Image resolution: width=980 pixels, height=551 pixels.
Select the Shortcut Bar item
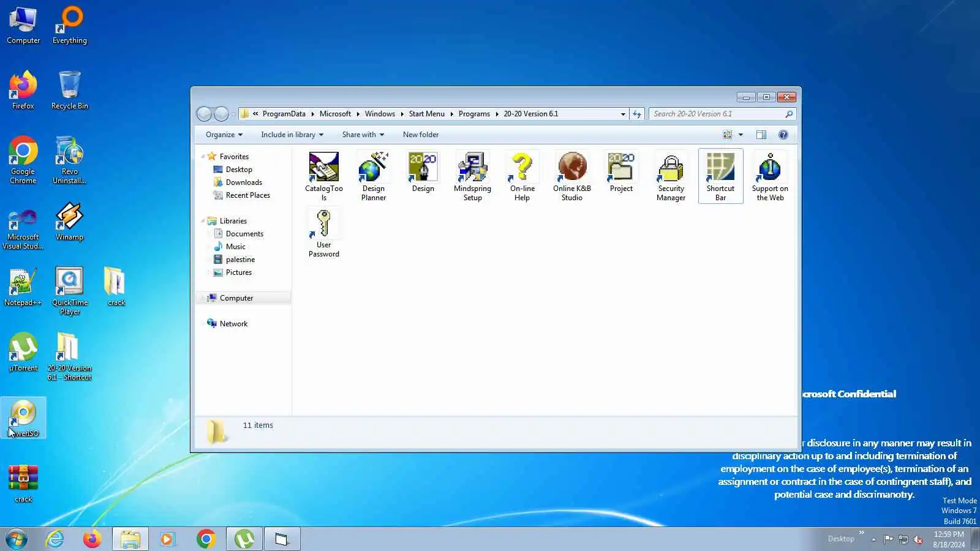pos(720,176)
